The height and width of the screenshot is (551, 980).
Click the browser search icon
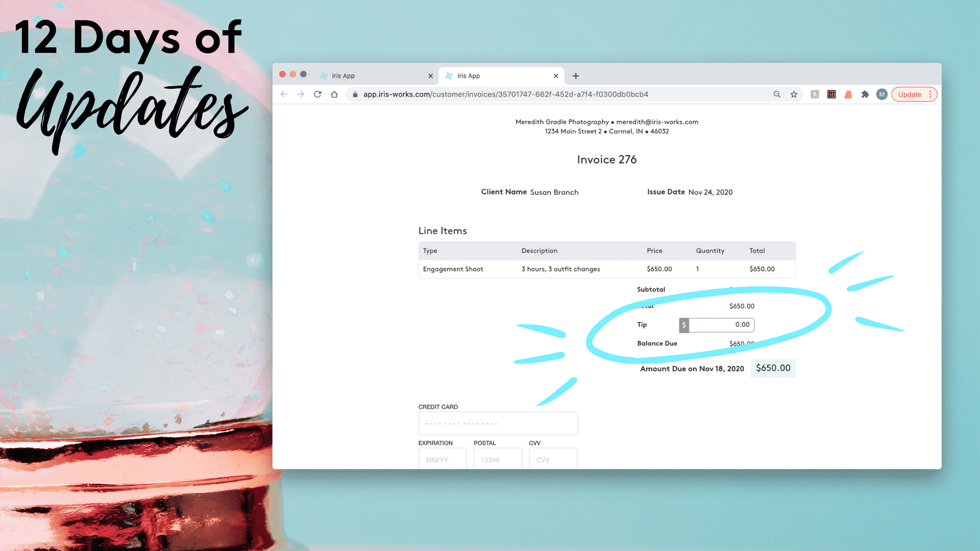tap(776, 94)
